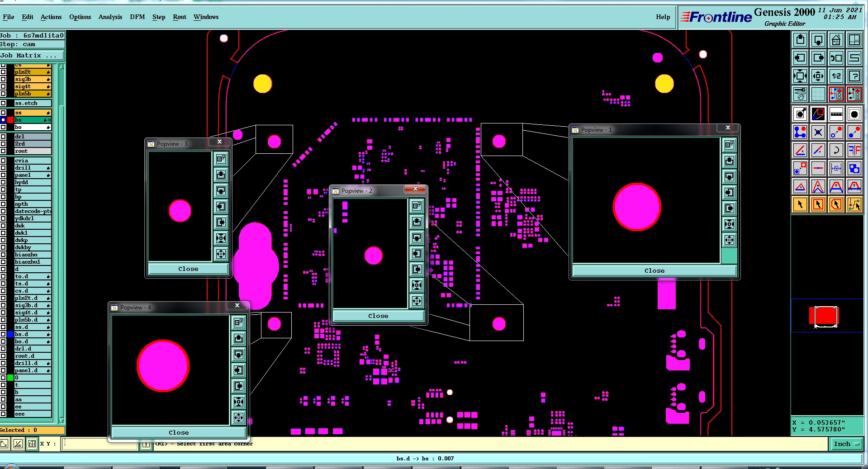Click zoom in icon in Popview - 1

coord(729,224)
